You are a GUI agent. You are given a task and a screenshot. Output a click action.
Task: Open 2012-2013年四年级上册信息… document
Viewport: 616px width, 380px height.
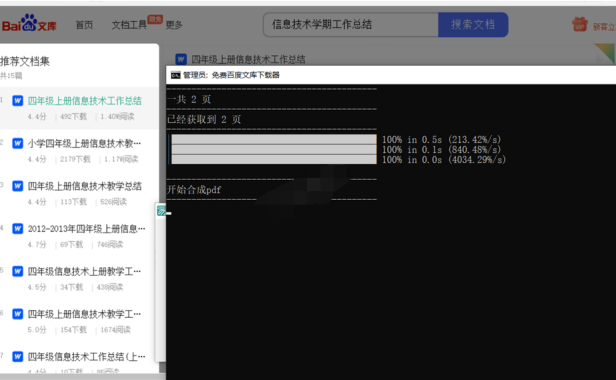click(86, 229)
